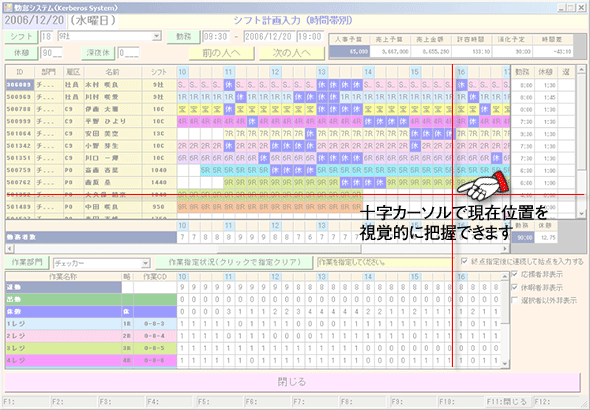Toggle 休暇者非表示 checkbox

514,287
